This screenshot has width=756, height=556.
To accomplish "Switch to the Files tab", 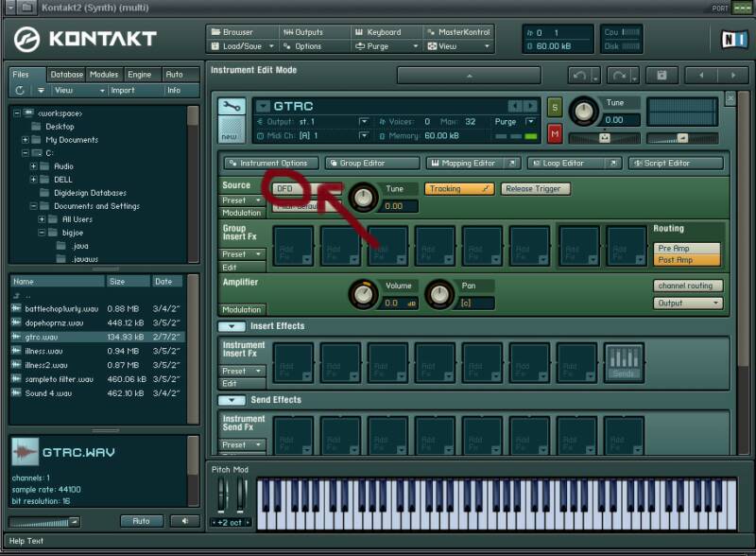I will click(x=28, y=75).
